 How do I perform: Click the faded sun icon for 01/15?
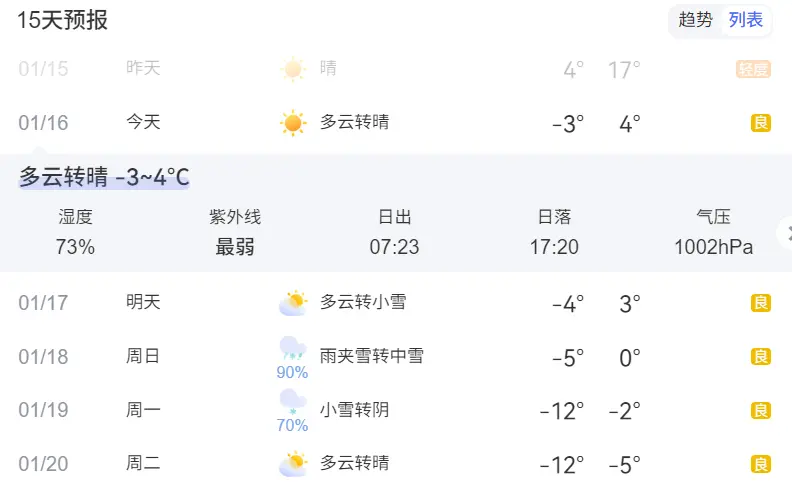click(x=293, y=69)
